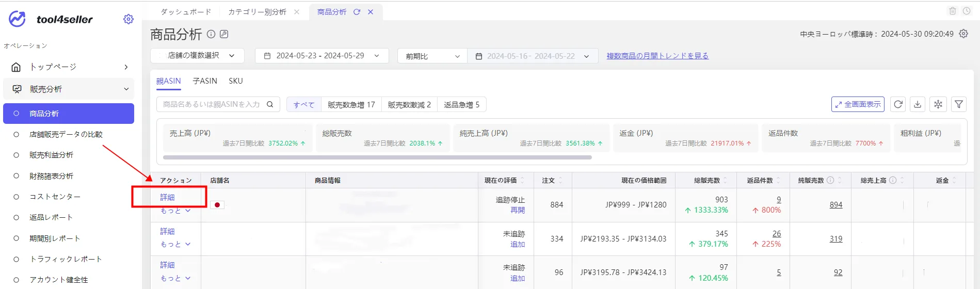Open comparison date range 2024-05-16 - 2024-05-22
The height and width of the screenshot is (289, 980).
533,56
